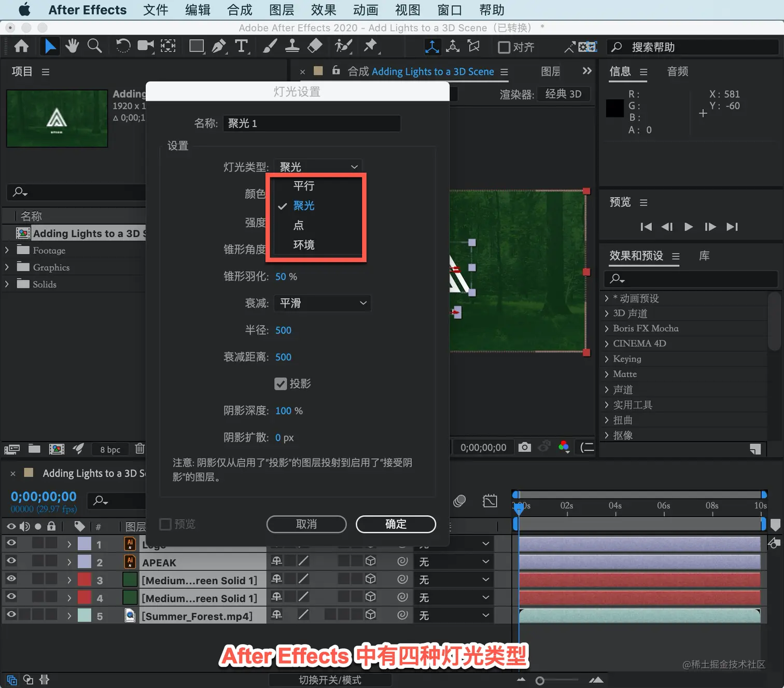Click the label color swatch of Summer_Forest.mp4

85,615
